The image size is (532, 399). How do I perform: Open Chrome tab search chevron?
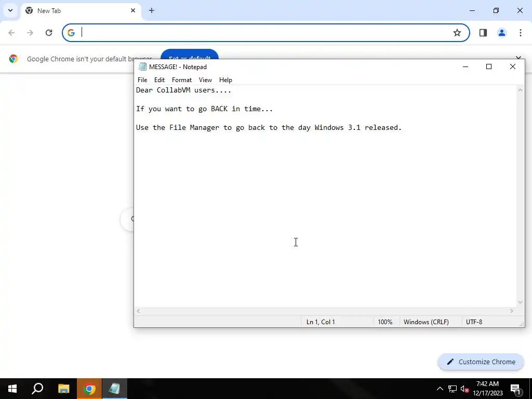10,10
